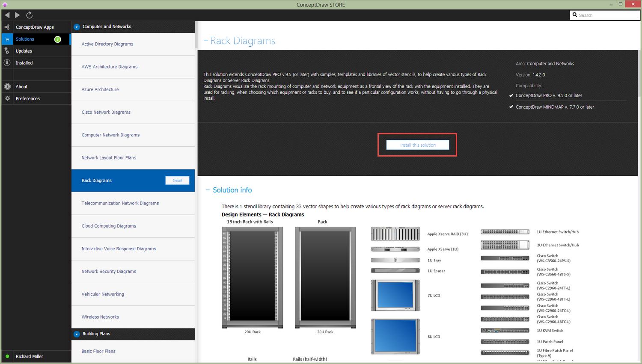The image size is (642, 364).
Task: Click Install this solution button
Action: (418, 145)
